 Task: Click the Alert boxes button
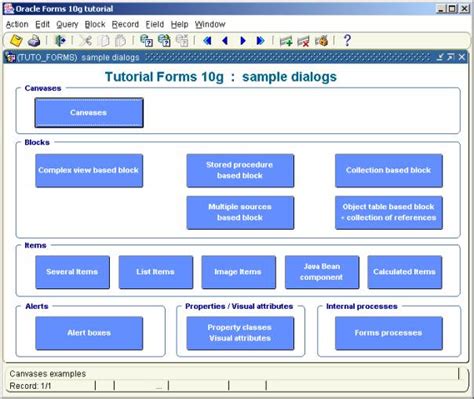tap(89, 333)
